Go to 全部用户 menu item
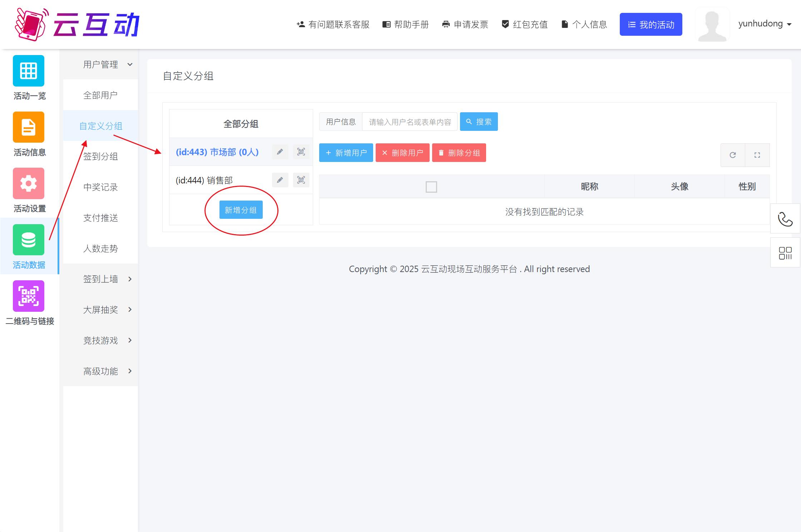Viewport: 801px width, 532px height. pos(100,95)
